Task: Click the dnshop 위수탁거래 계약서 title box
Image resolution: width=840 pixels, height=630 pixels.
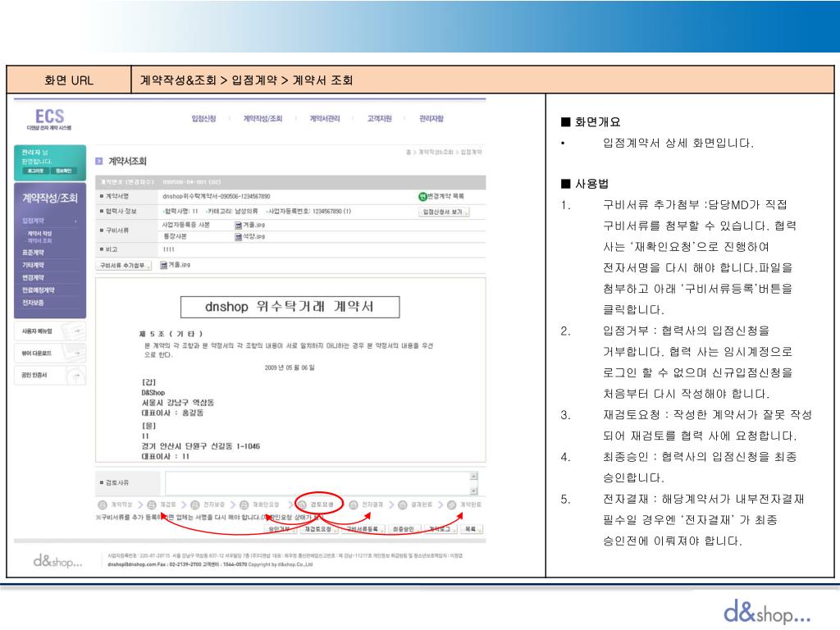Action: [290, 307]
